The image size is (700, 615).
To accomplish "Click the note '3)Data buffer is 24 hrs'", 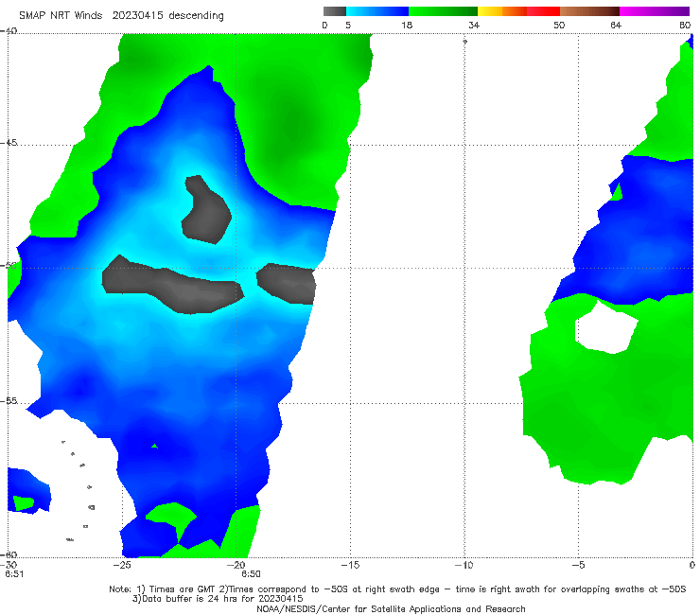I will click(218, 599).
